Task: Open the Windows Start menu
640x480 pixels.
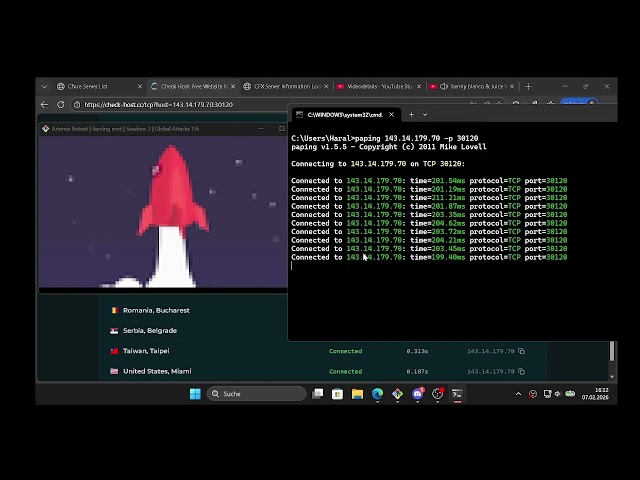Action: click(195, 394)
